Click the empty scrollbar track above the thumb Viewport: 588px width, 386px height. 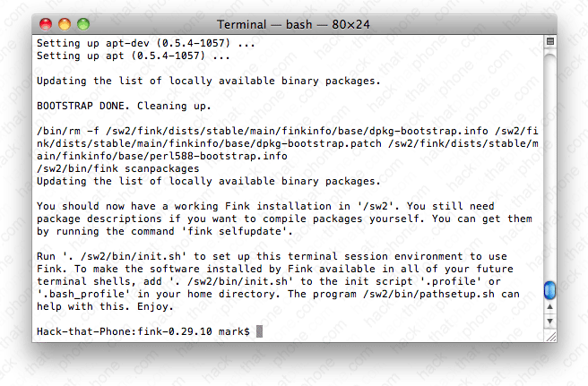coord(549,161)
